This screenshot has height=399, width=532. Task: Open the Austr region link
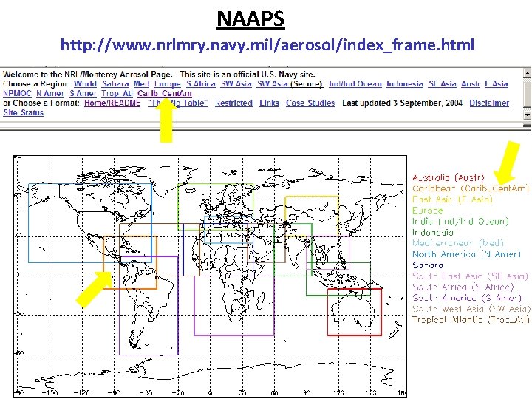(471, 83)
